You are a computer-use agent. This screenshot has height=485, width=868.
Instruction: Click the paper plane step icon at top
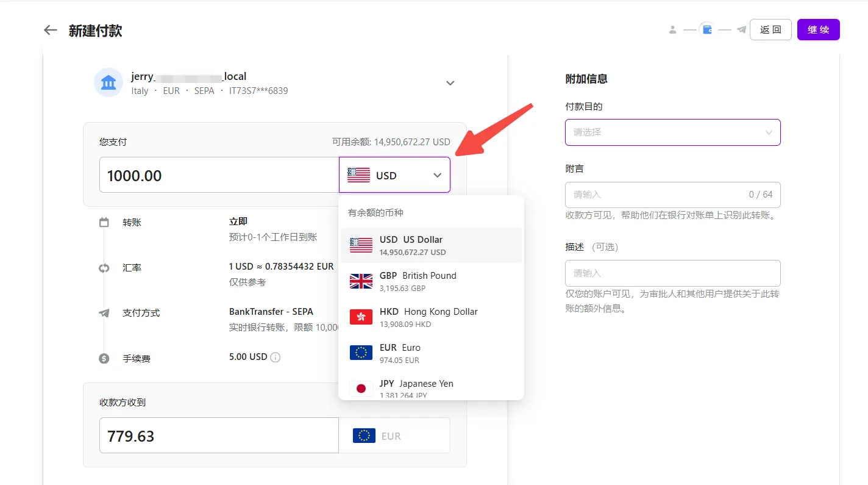pos(741,29)
